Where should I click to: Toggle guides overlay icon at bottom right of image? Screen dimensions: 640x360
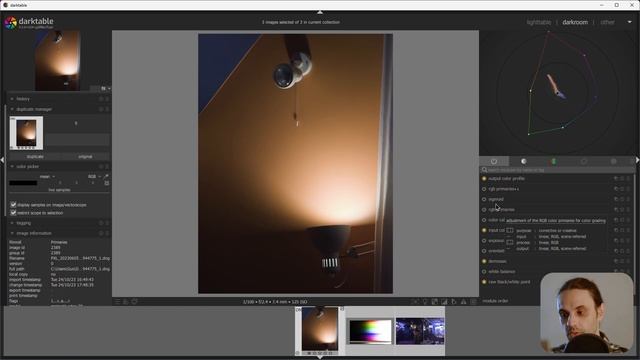pyautogui.click(x=473, y=302)
